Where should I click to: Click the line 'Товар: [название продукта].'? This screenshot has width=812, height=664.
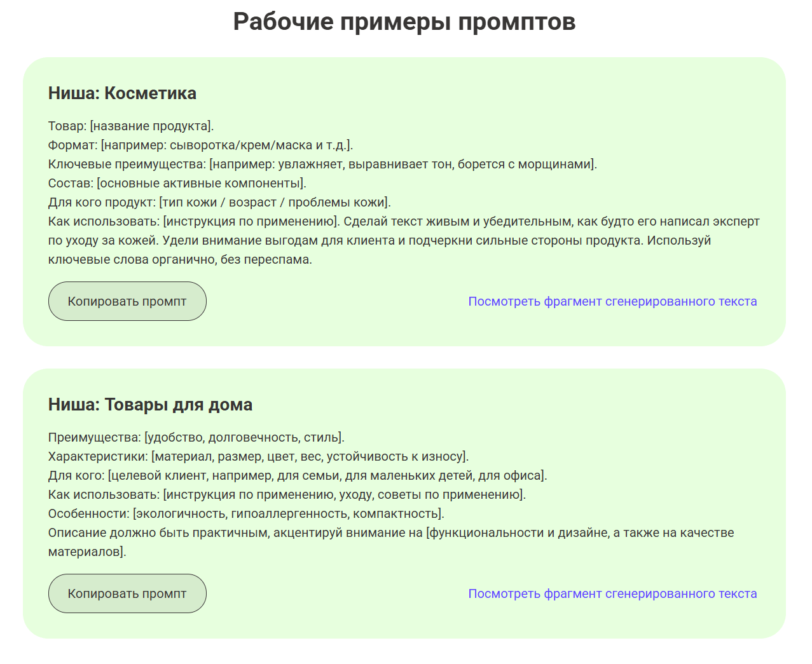tap(131, 126)
